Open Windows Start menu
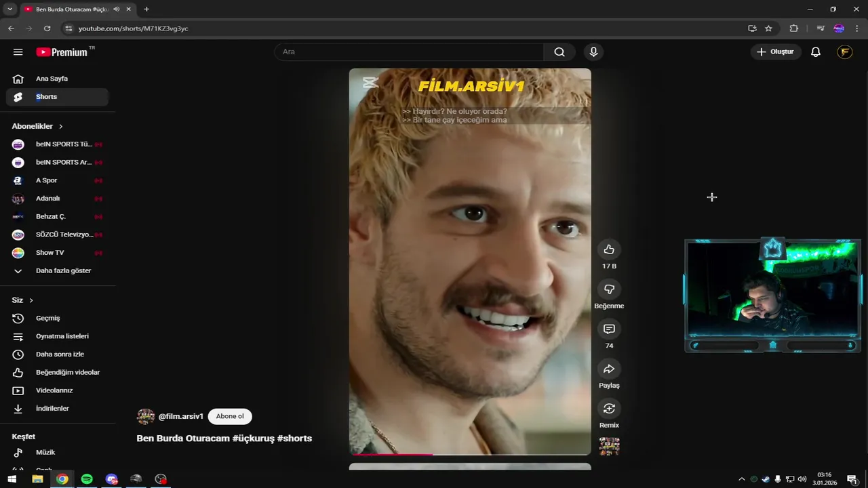Image resolution: width=868 pixels, height=488 pixels. click(x=12, y=479)
